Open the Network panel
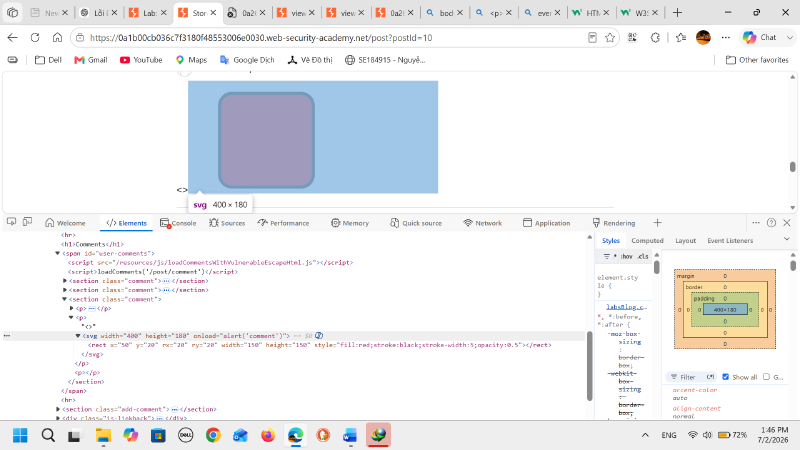This screenshot has height=450, width=800. click(x=483, y=223)
